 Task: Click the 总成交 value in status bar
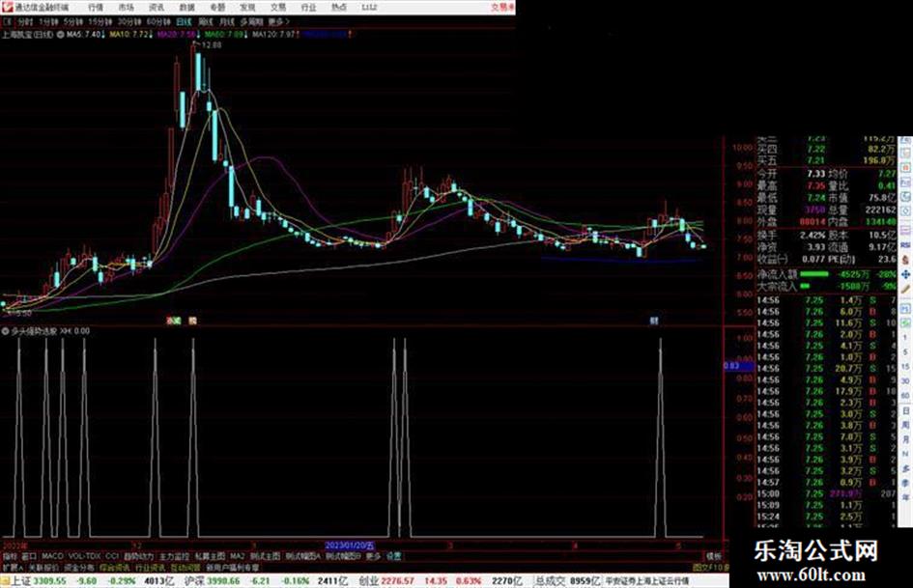click(585, 581)
